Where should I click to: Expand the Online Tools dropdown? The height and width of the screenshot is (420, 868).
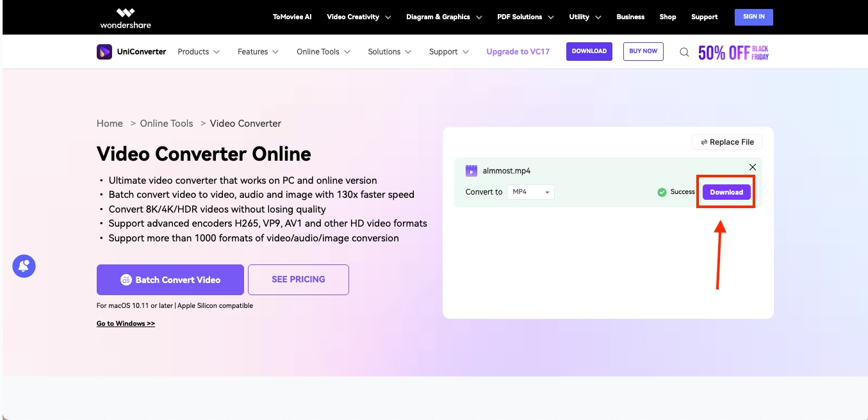click(318, 51)
